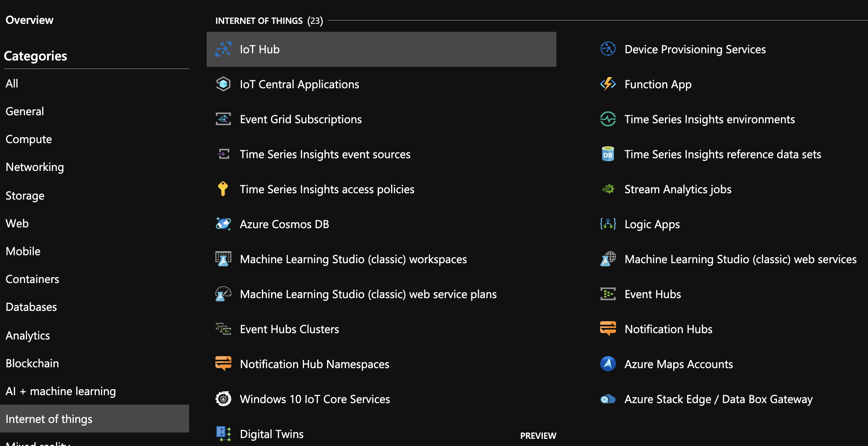Click the Function App lightning icon
Image resolution: width=868 pixels, height=446 pixels.
click(608, 84)
